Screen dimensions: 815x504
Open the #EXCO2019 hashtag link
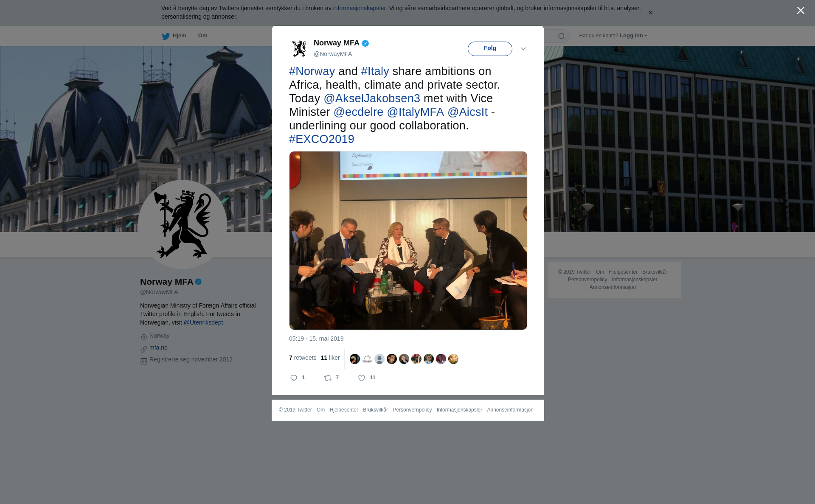pyautogui.click(x=322, y=139)
